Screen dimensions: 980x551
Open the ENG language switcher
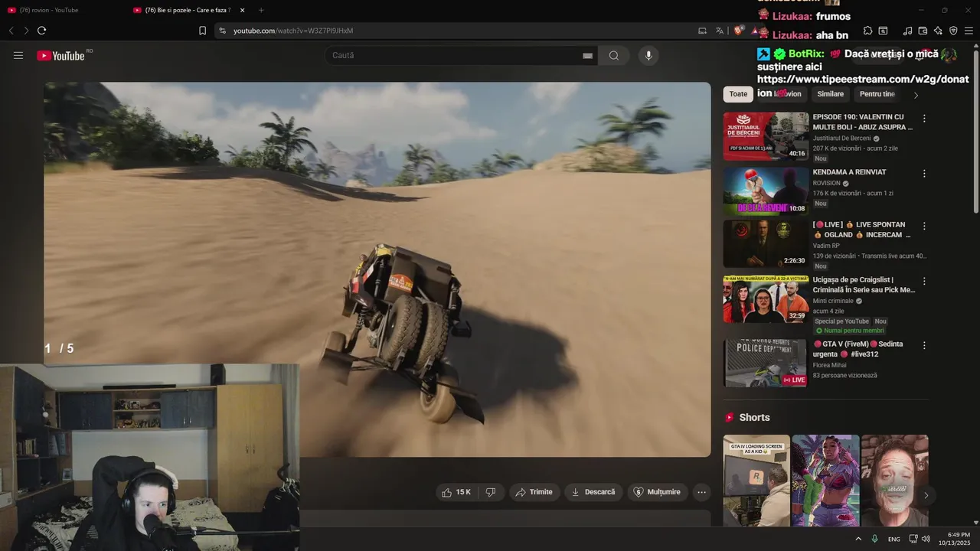pyautogui.click(x=894, y=540)
